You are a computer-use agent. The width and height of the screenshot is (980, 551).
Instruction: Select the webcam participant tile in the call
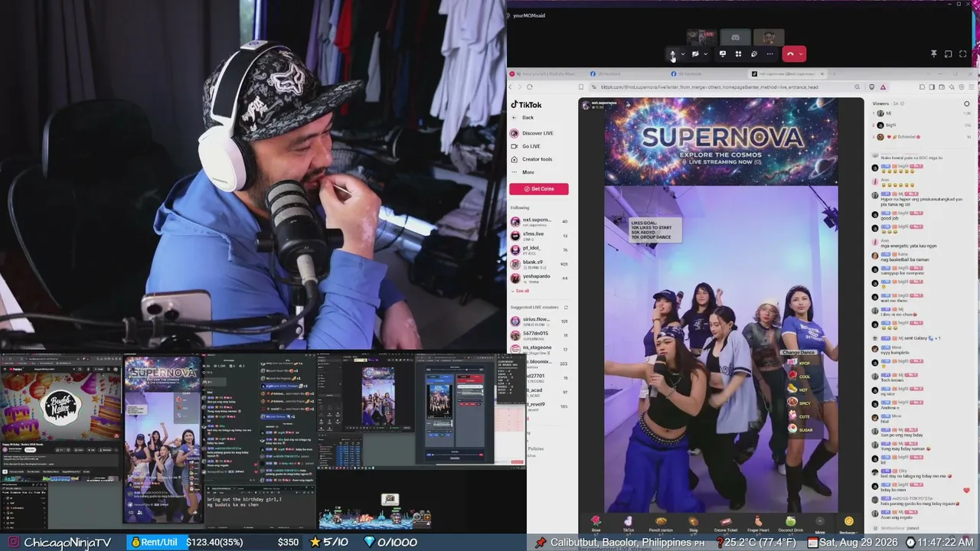pyautogui.click(x=769, y=37)
